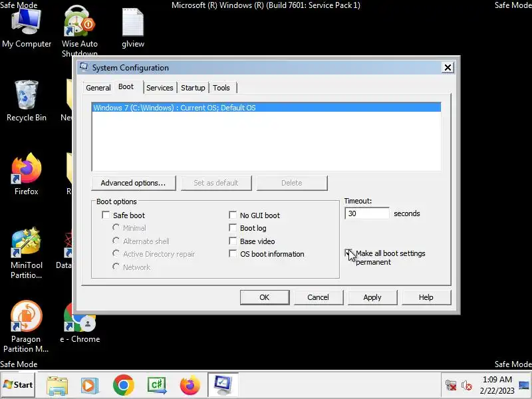Switch to the General tab
The width and height of the screenshot is (532, 399).
[98, 88]
